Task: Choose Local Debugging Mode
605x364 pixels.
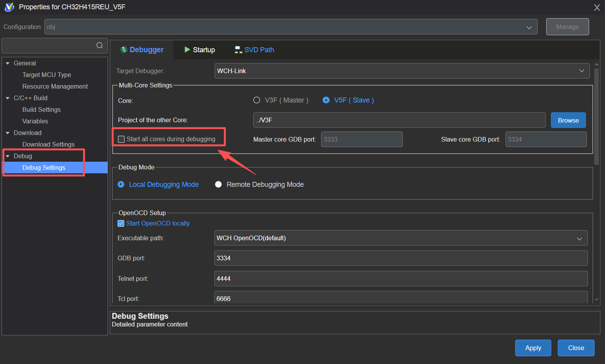Action: 121,185
